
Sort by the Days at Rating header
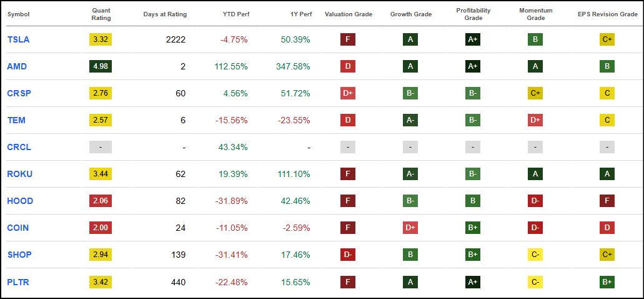click(165, 14)
